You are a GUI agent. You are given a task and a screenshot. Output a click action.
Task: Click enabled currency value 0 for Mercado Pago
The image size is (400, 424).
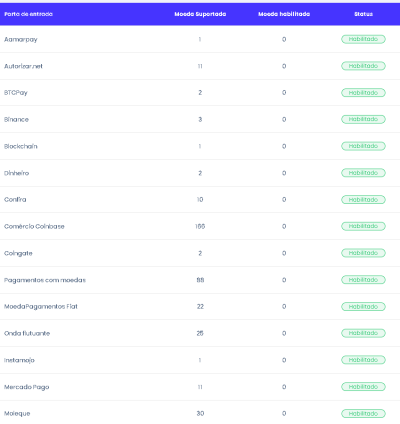pyautogui.click(x=284, y=387)
